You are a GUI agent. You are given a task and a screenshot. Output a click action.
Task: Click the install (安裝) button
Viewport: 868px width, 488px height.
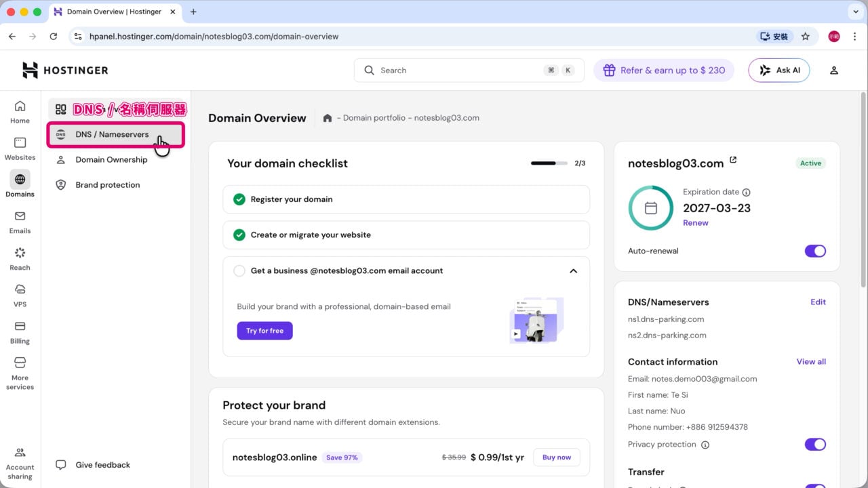(x=774, y=37)
